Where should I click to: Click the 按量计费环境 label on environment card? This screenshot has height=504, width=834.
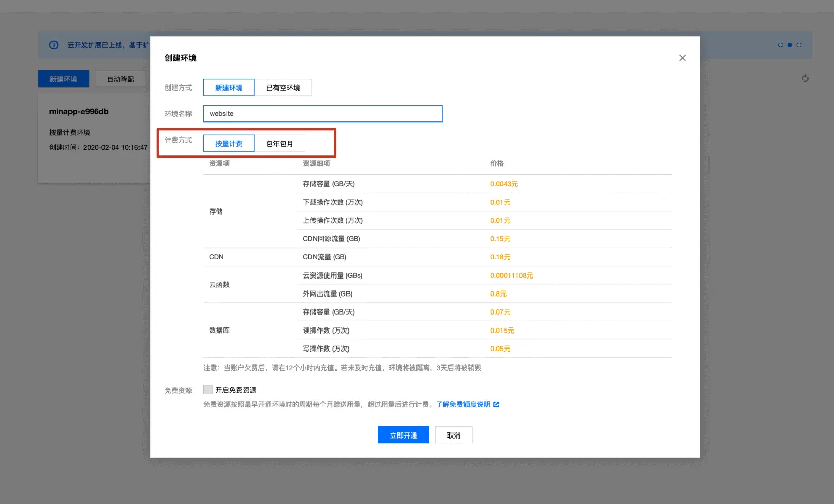tap(70, 132)
